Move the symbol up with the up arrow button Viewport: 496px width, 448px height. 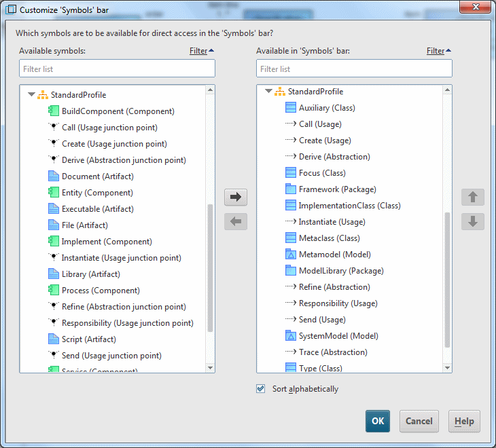(x=473, y=197)
